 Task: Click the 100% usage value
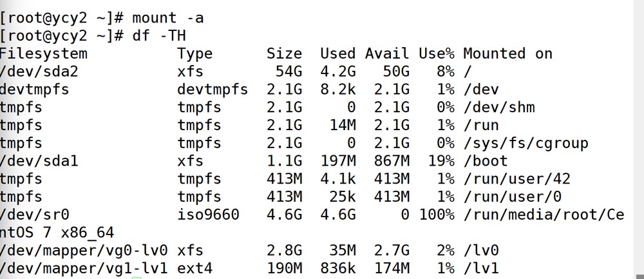[437, 215]
